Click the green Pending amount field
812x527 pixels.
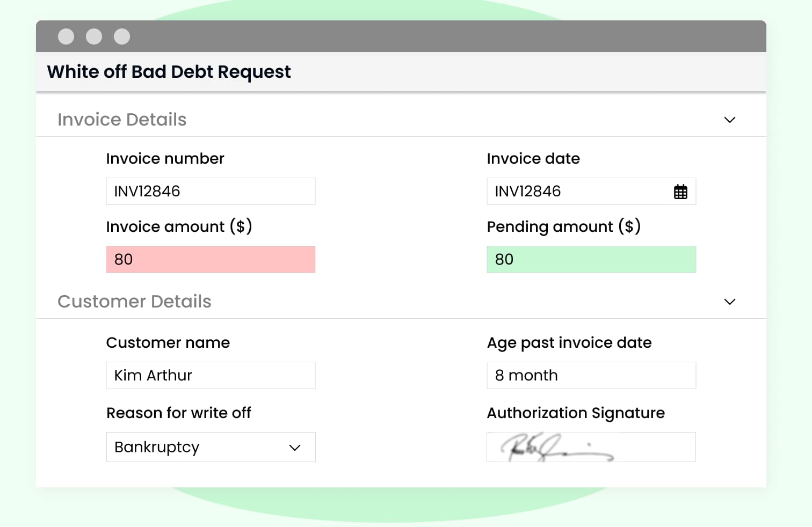point(591,259)
